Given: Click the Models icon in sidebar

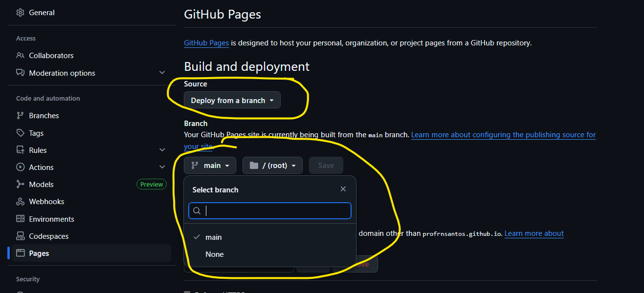Looking at the screenshot, I should 20,184.
